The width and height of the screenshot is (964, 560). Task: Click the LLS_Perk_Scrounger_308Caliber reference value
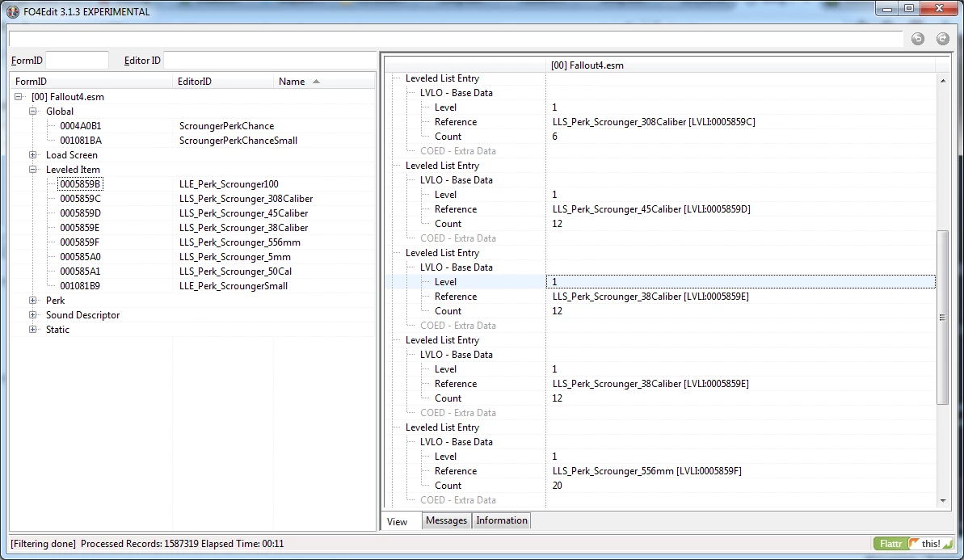click(x=654, y=122)
